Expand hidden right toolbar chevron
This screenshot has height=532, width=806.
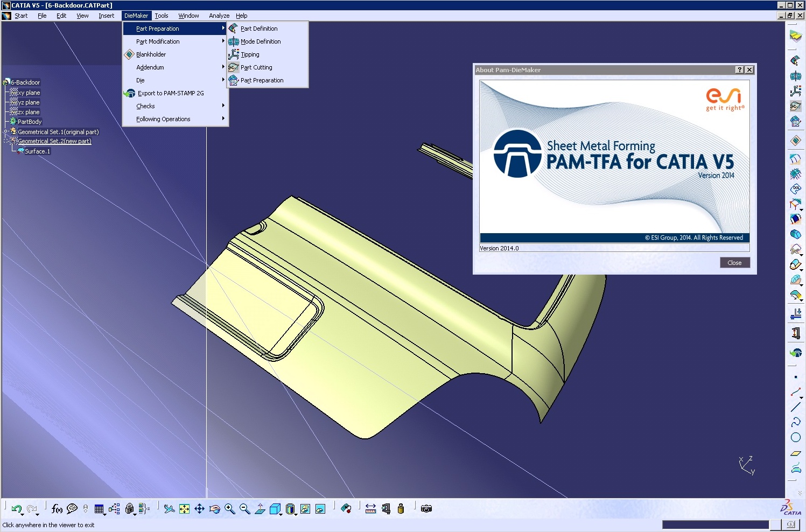click(x=799, y=492)
